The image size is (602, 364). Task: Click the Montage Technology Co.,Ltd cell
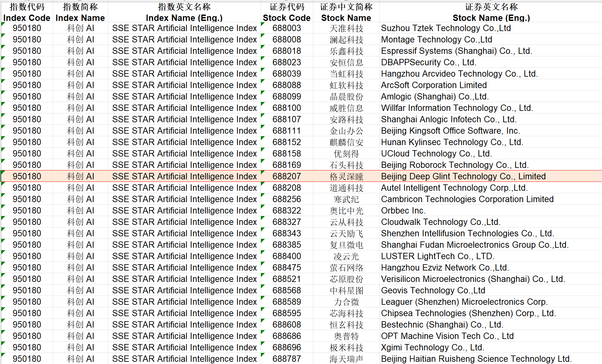click(436, 40)
